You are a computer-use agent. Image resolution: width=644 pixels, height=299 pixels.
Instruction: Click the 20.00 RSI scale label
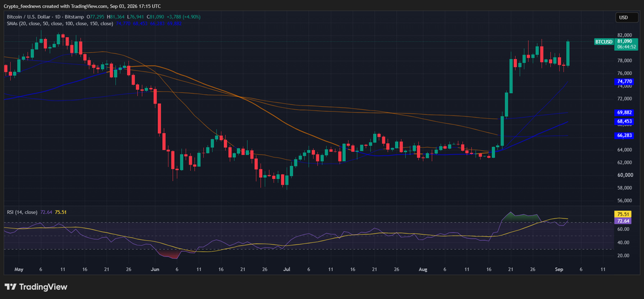[625, 256]
